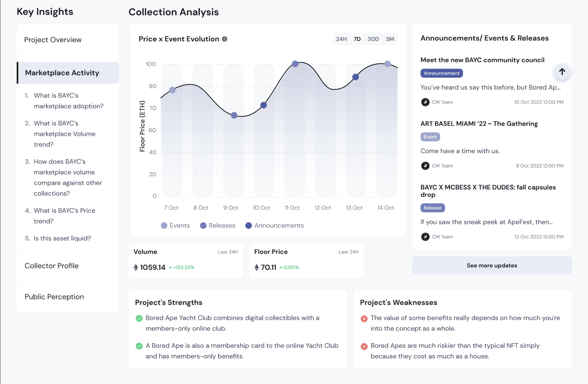Toggle the Releases legend item
Viewport: 588px width, 384px height.
click(218, 226)
